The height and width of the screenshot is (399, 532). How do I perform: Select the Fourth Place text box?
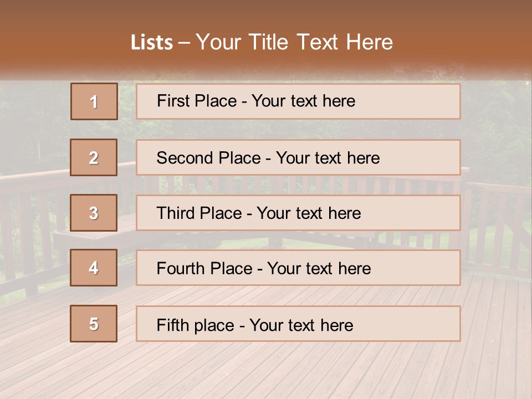click(x=298, y=268)
